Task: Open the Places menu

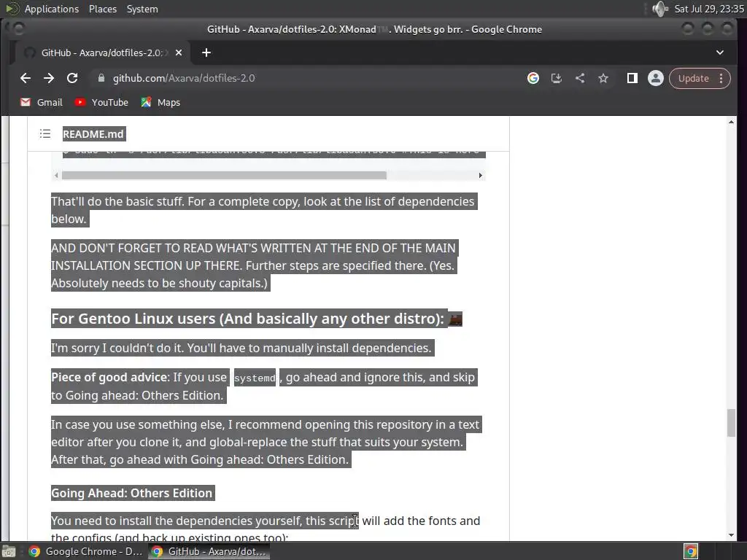Action: pyautogui.click(x=103, y=9)
